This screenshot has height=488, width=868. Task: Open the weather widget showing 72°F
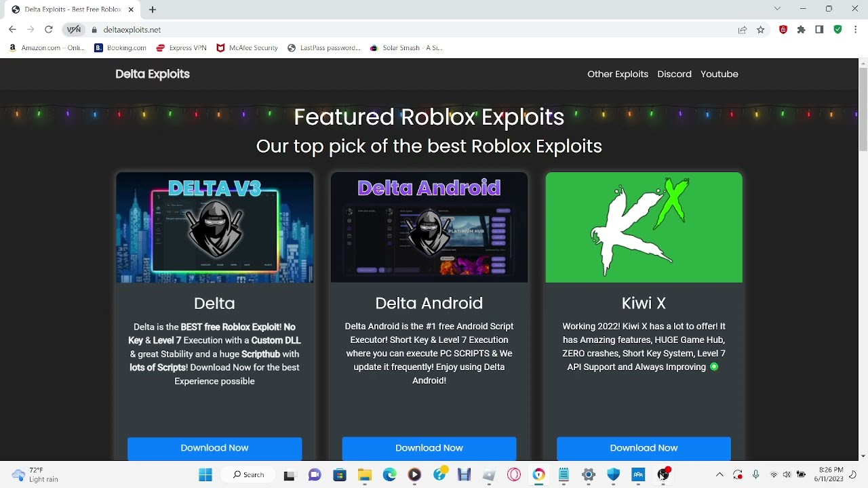[x=35, y=474]
